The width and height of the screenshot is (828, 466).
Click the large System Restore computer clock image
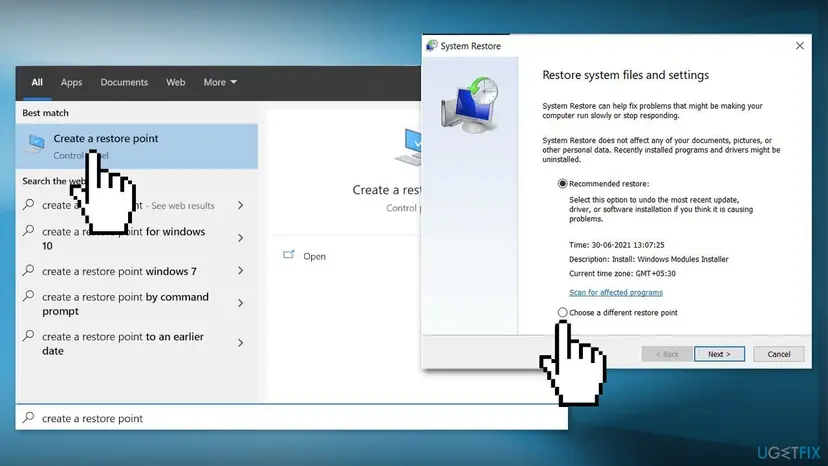click(x=470, y=105)
